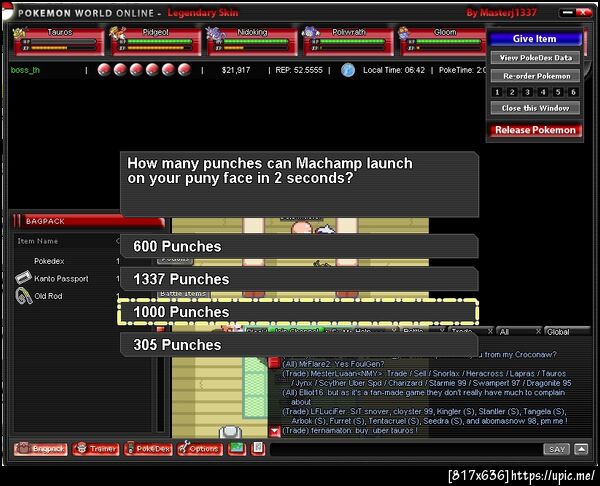Switch to the Trade chat tab
Viewport: 600px width, 486px height.
click(x=467, y=331)
